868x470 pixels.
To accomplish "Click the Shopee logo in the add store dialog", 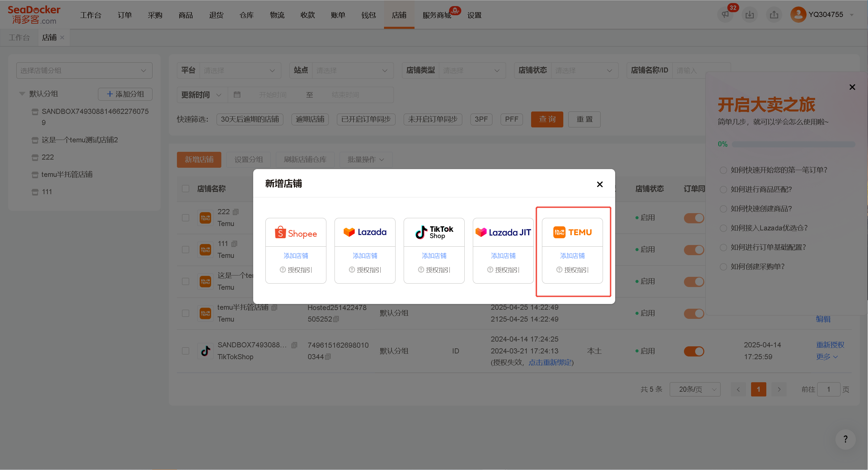I will point(296,232).
